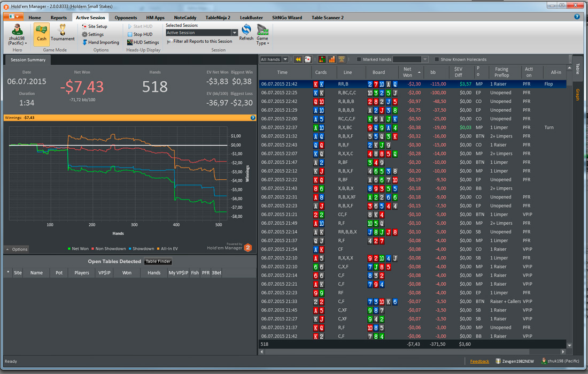588x374 pixels.
Task: Open the Reports ribbon tab
Action: click(58, 18)
